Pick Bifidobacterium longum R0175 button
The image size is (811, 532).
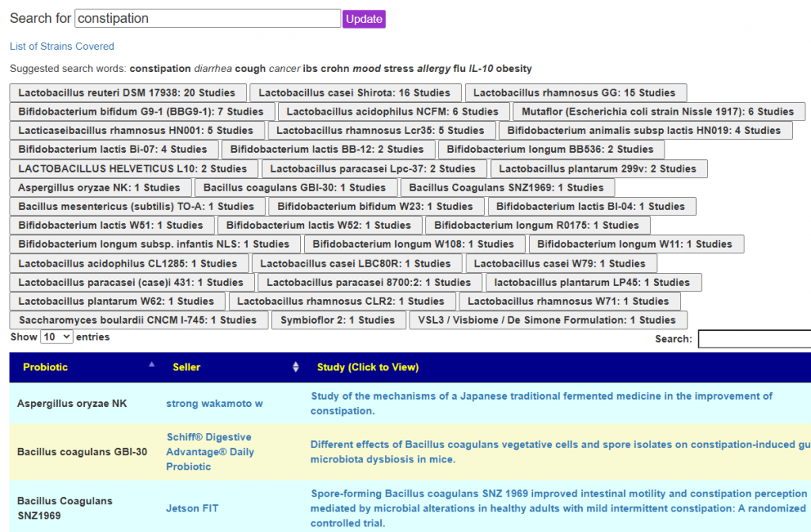point(537,226)
